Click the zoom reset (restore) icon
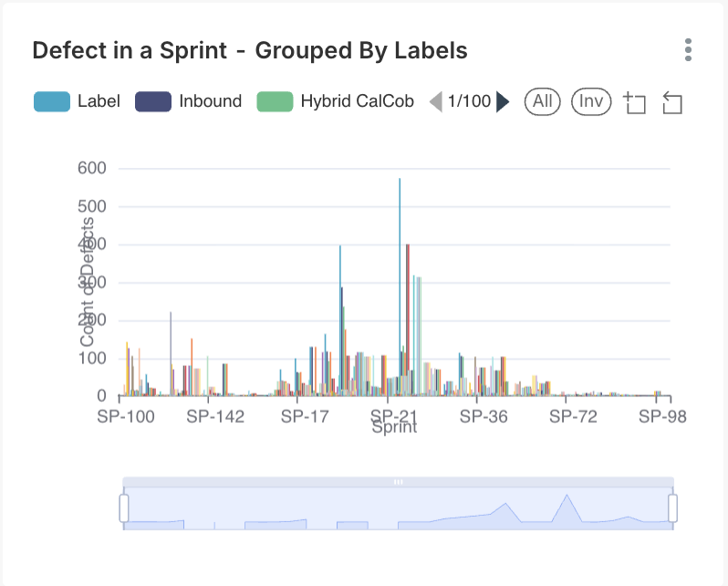This screenshot has height=586, width=728. click(x=672, y=102)
